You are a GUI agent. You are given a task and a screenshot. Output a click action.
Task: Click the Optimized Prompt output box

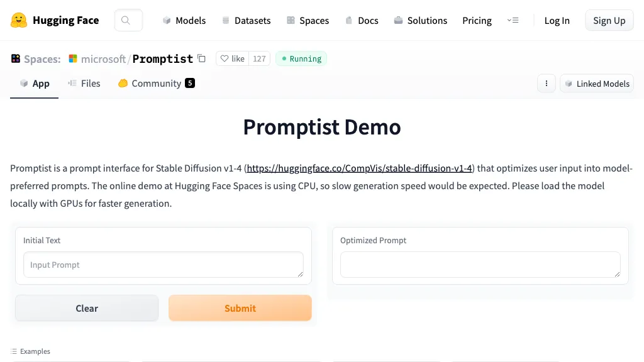[x=480, y=265]
